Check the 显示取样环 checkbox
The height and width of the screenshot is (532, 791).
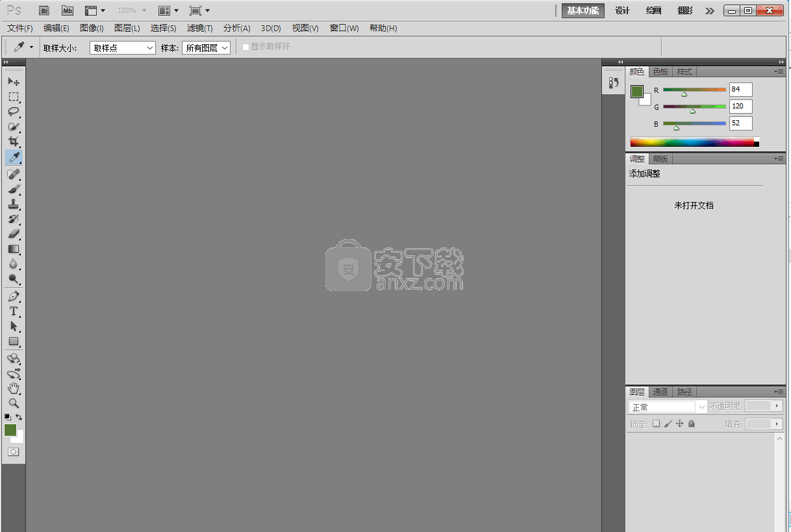245,47
